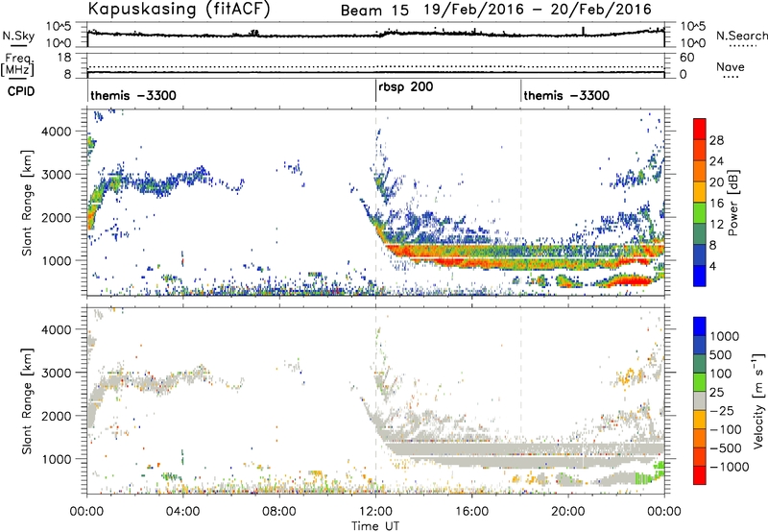This screenshot has width=768, height=532.
Task: Click the date range "19/Feb/2016 – 20/Feb/2016"
Action: point(538,10)
